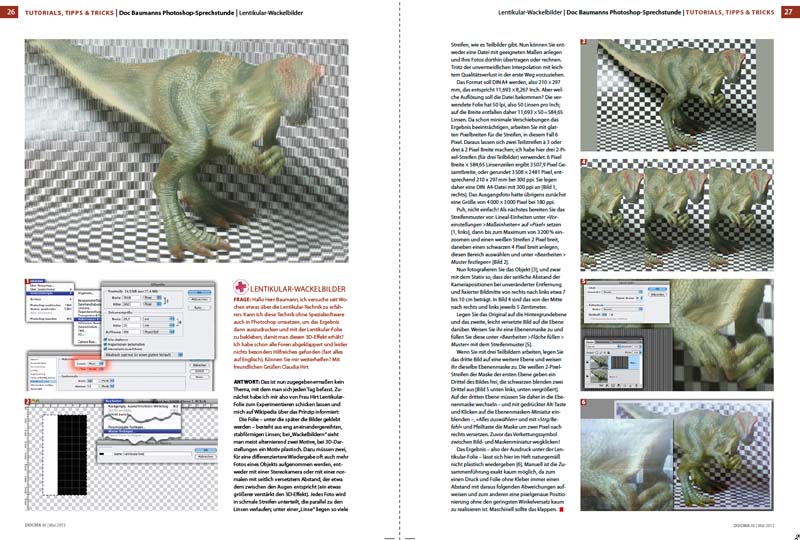The height and width of the screenshot is (540, 800).
Task: Click figure 6 lenticular print result image
Action: click(677, 454)
